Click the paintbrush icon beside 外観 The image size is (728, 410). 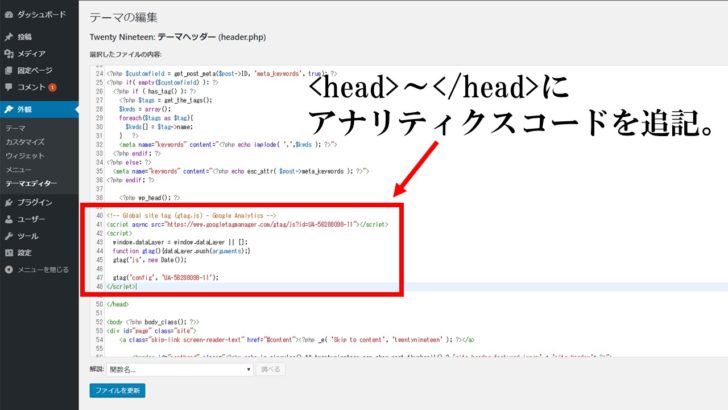[9, 109]
